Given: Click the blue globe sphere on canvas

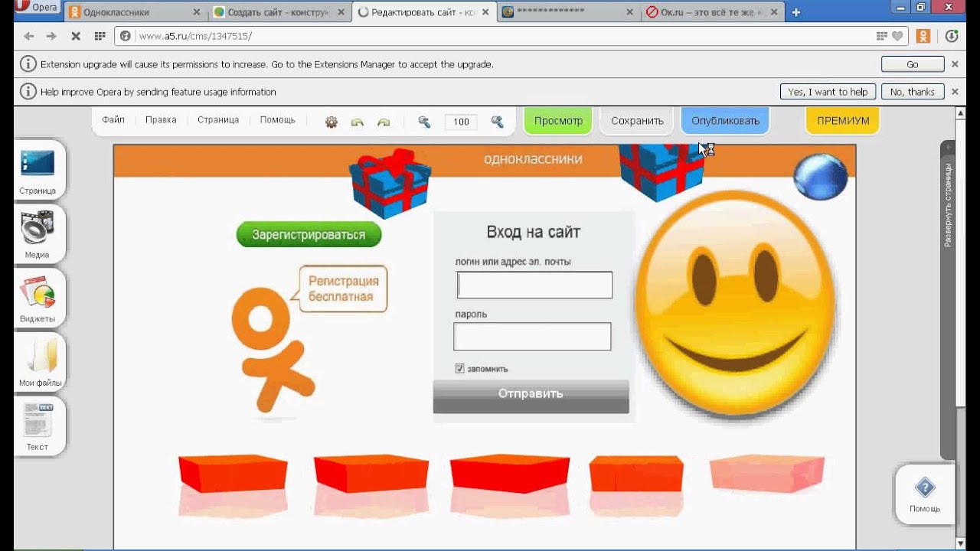Looking at the screenshot, I should click(x=821, y=177).
